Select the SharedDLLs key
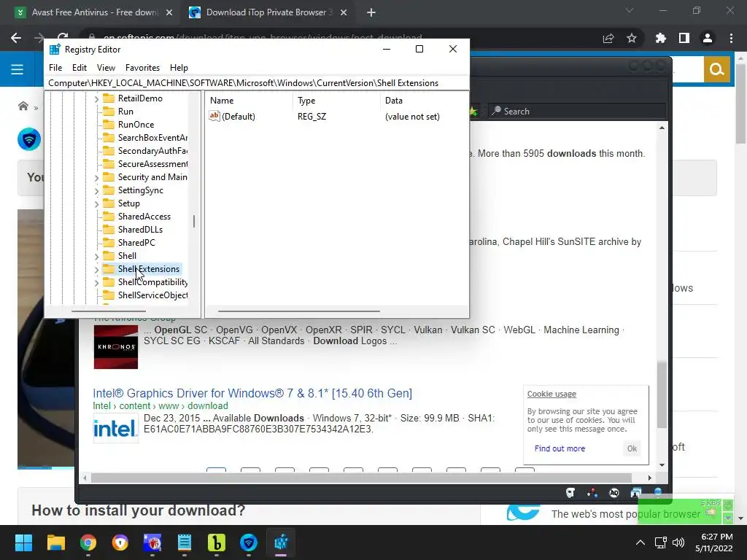The width and height of the screenshot is (747, 560). click(140, 230)
